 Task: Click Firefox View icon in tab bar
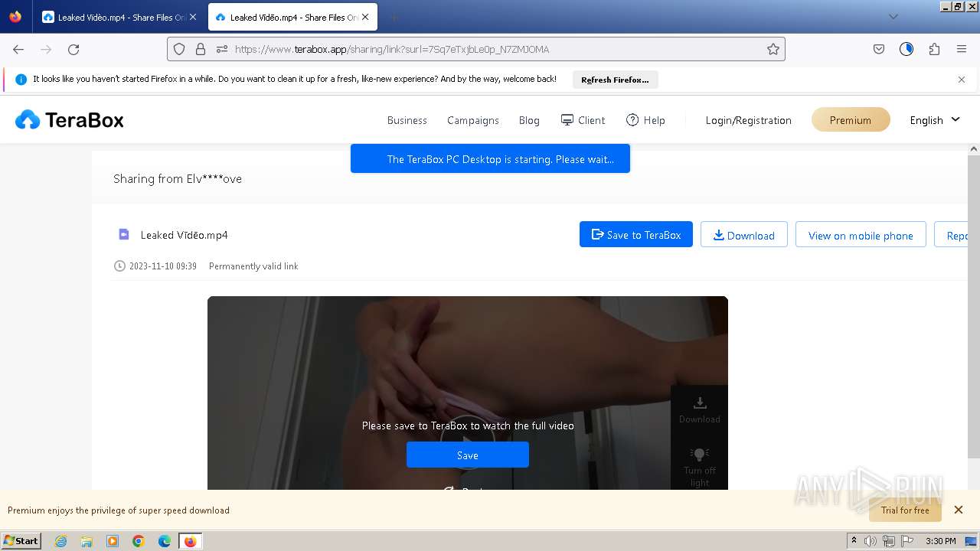15,17
